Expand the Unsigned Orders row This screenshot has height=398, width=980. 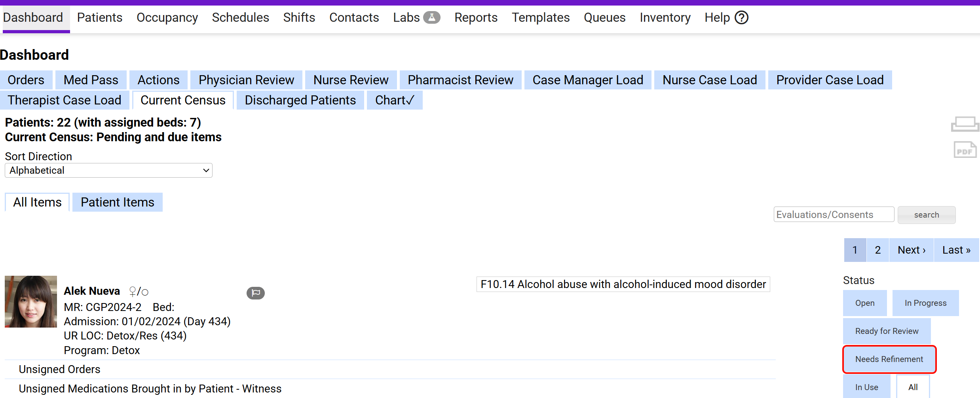tap(60, 369)
